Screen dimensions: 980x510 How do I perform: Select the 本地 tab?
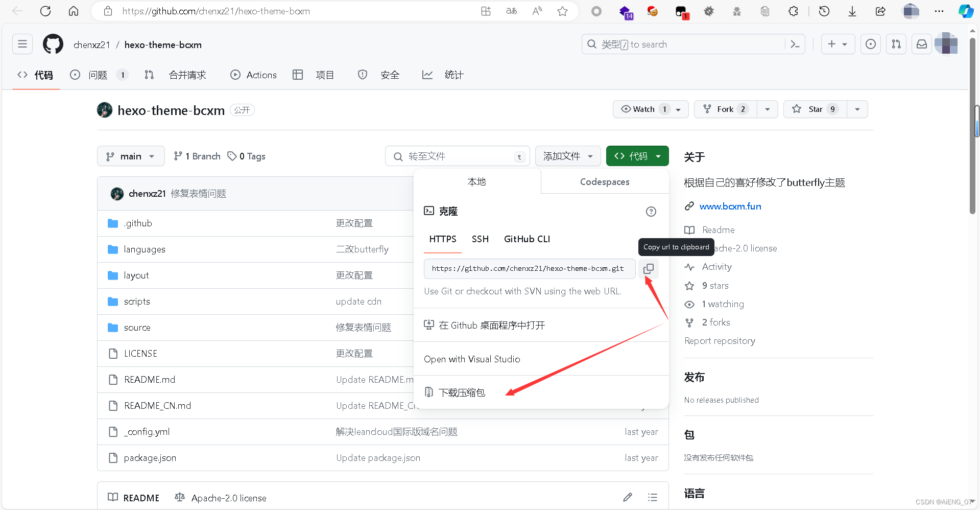coord(477,182)
